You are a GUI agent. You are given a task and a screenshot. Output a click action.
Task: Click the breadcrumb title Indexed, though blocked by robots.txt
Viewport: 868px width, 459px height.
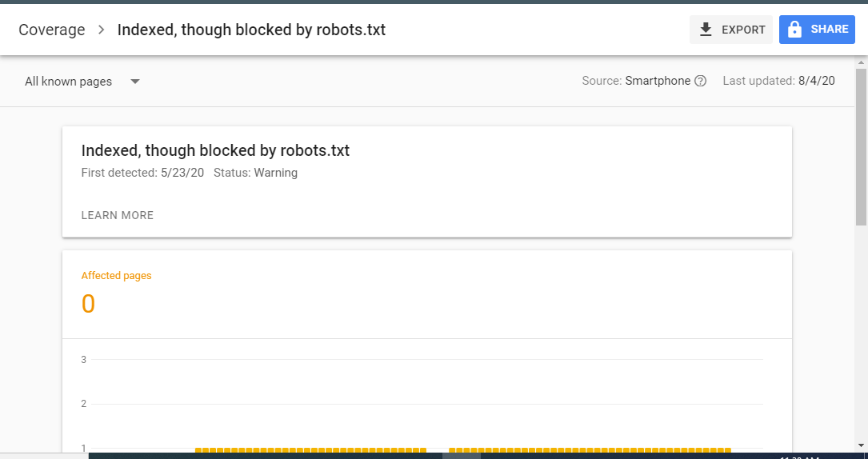pos(251,30)
